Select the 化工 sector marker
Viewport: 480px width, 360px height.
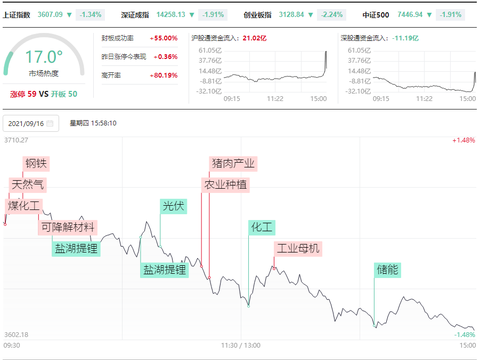click(x=262, y=227)
